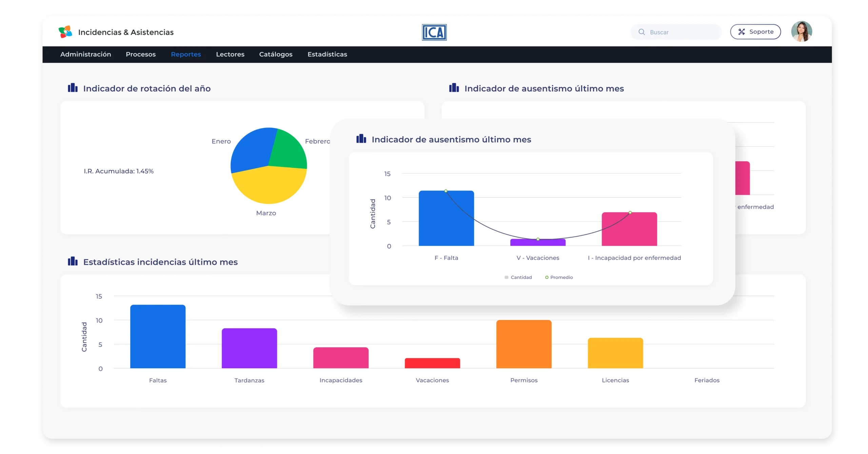Click chart icon in floating ausentismo card
The height and width of the screenshot is (454, 868).
(x=361, y=139)
